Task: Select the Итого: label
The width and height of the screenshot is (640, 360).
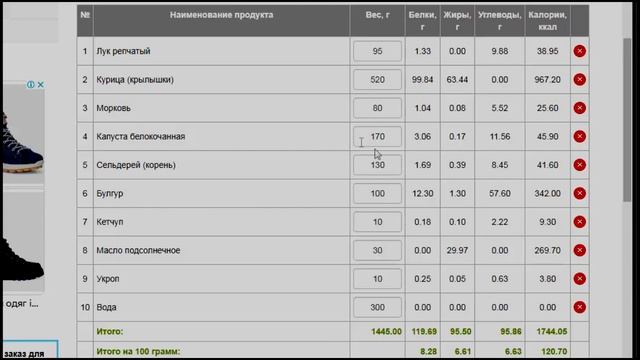Action: 110,331
